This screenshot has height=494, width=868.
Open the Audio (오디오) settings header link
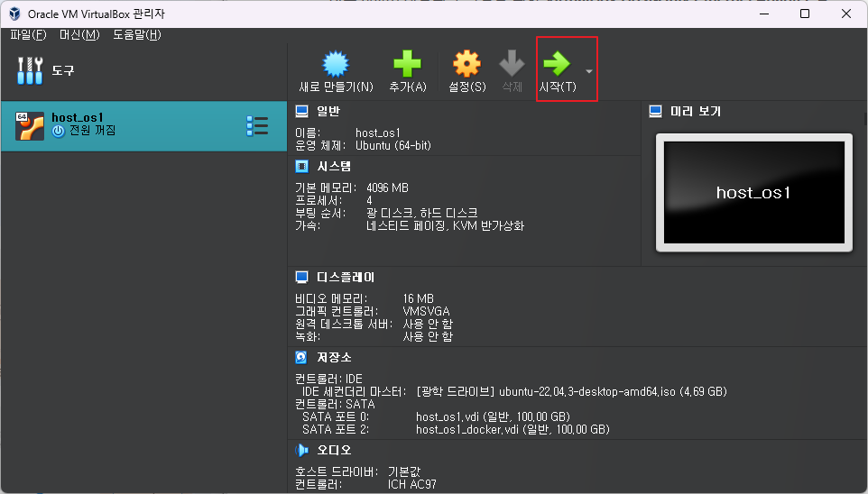(x=334, y=451)
